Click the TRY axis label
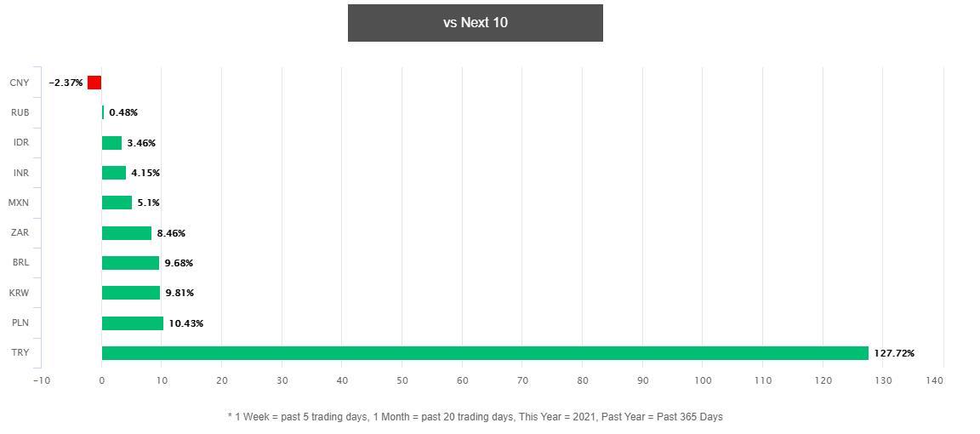 tap(20, 352)
